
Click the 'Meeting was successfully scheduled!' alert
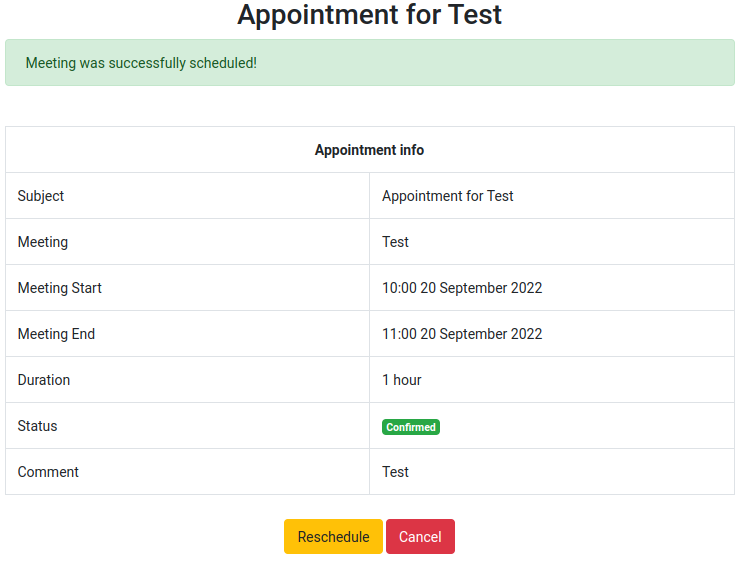click(370, 63)
